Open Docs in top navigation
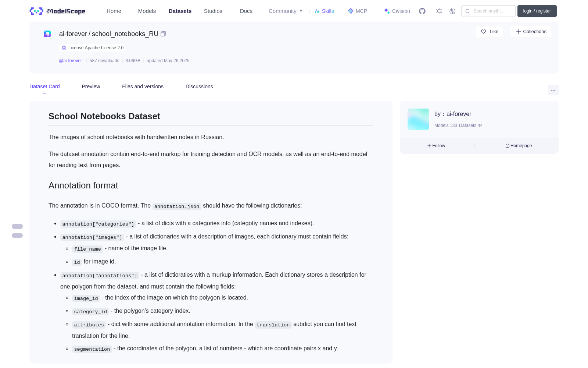588x368 pixels. point(246,11)
